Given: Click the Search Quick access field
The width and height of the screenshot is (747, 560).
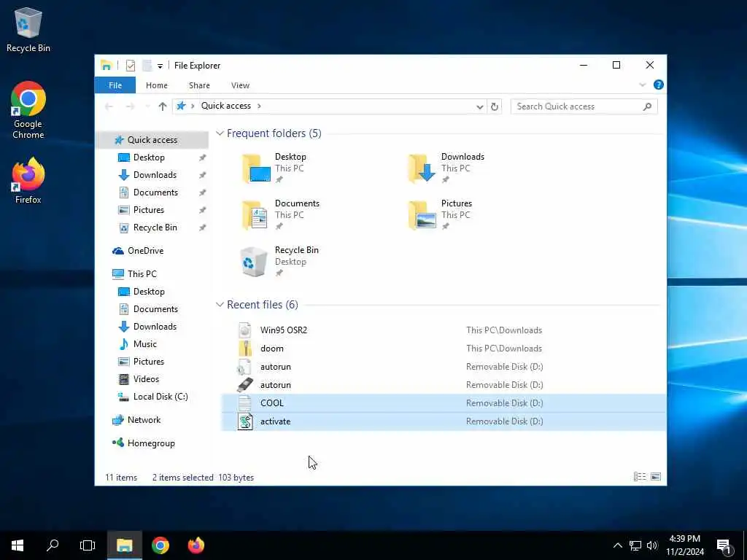Looking at the screenshot, I should (584, 106).
